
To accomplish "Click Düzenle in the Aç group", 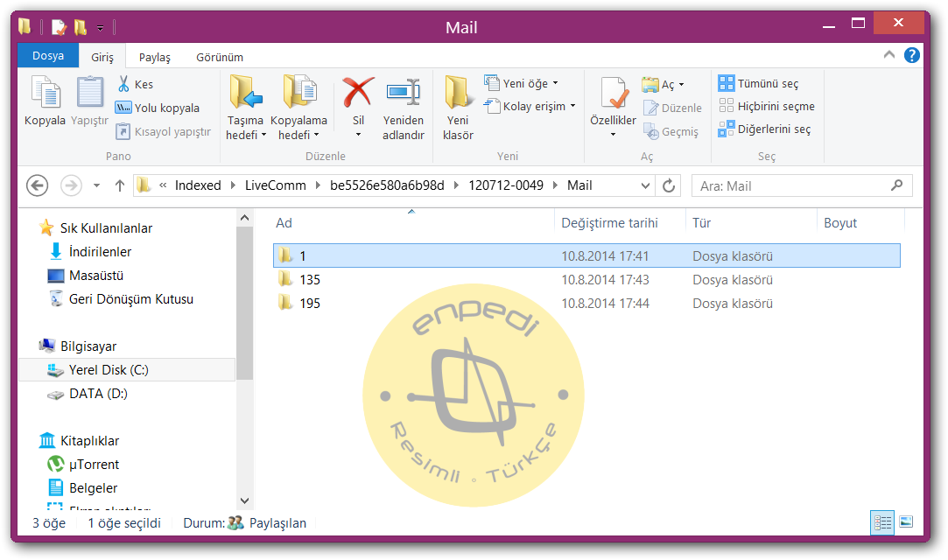I will tap(673, 108).
